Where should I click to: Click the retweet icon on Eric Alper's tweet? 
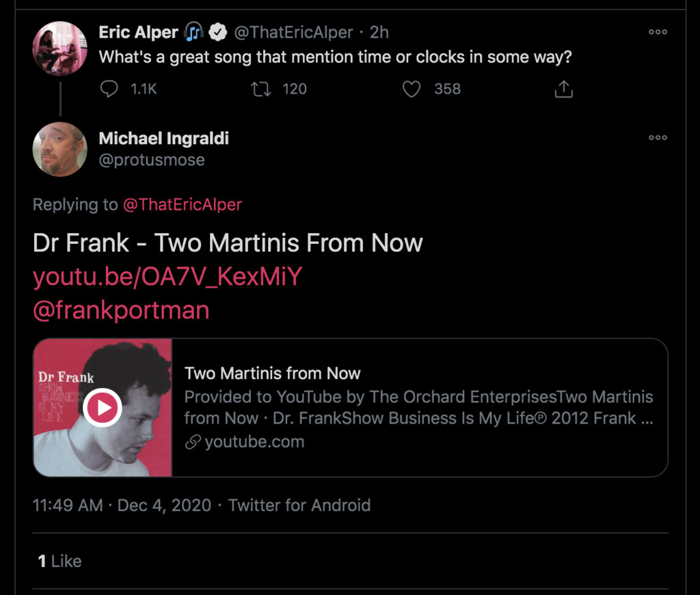pos(261,89)
